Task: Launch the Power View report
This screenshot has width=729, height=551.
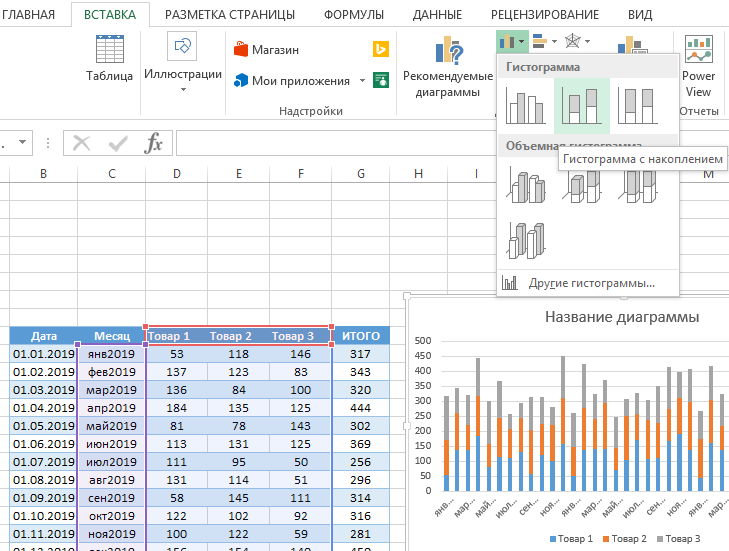Action: (698, 66)
